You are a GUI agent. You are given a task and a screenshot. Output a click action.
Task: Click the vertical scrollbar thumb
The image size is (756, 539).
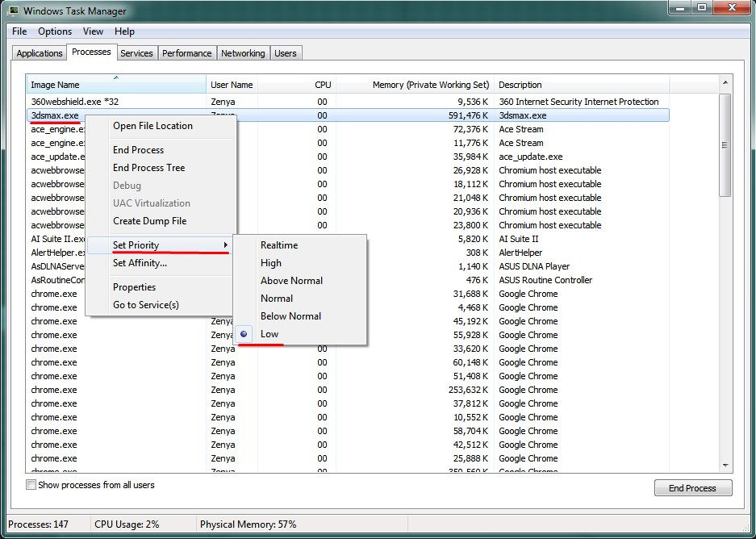pos(725,145)
